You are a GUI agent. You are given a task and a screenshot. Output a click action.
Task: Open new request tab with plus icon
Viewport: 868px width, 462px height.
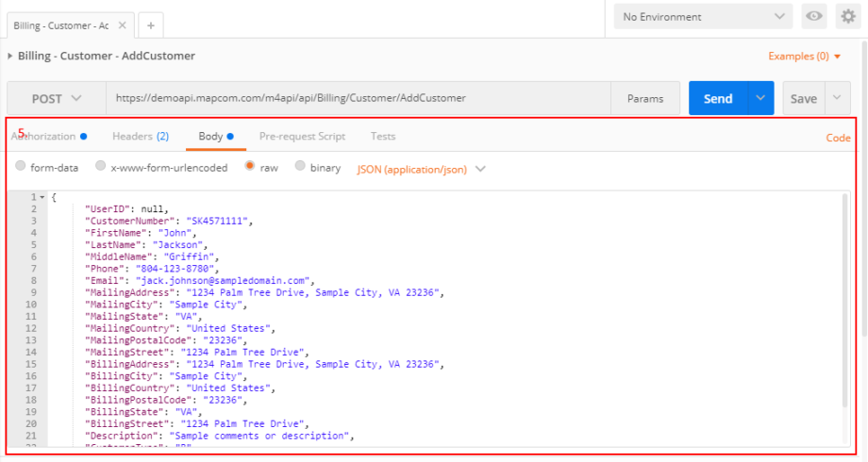point(150,25)
